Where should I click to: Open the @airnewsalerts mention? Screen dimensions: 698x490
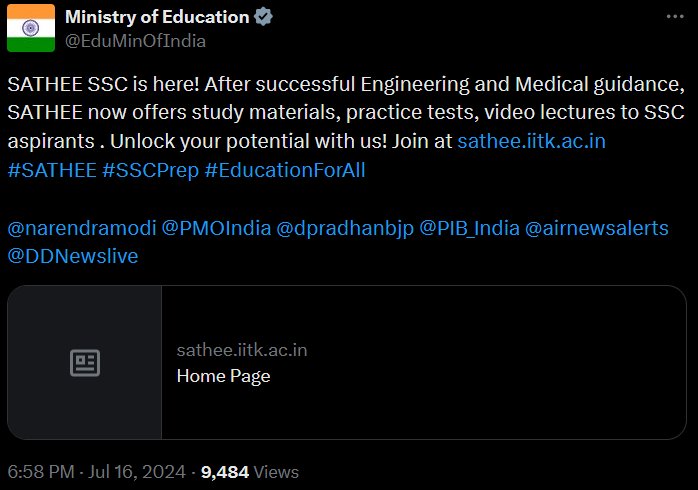click(597, 227)
